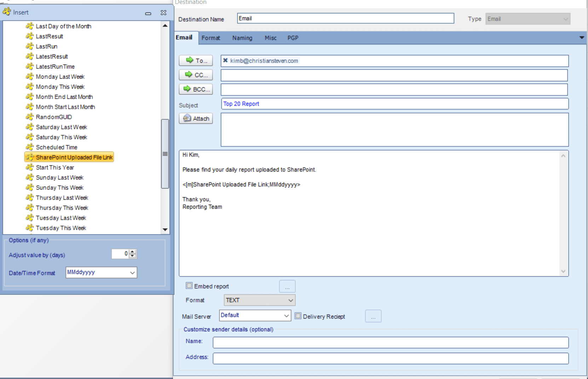588x379 pixels.
Task: Click the message body scroll up arrow
Action: [563, 156]
